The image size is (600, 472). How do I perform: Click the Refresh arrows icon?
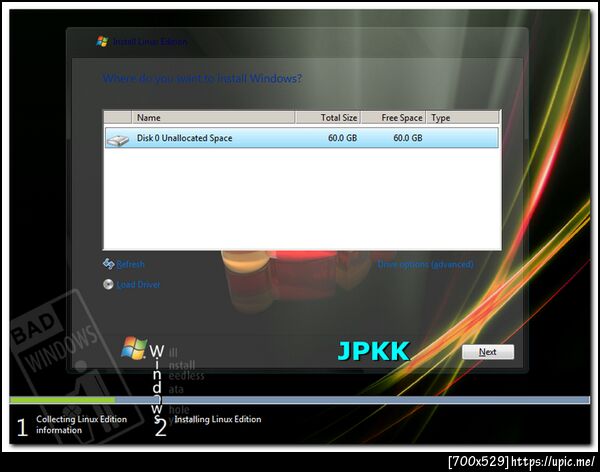[x=109, y=264]
